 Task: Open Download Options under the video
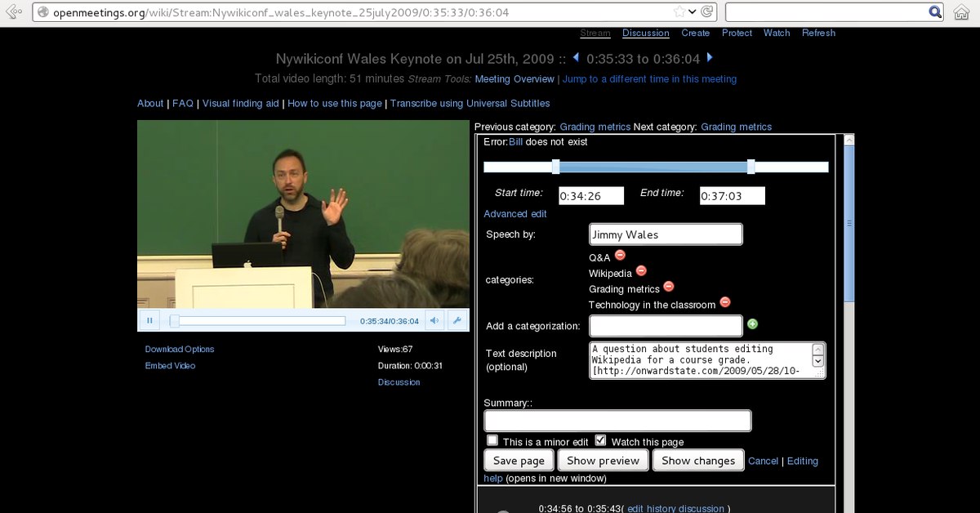180,350
